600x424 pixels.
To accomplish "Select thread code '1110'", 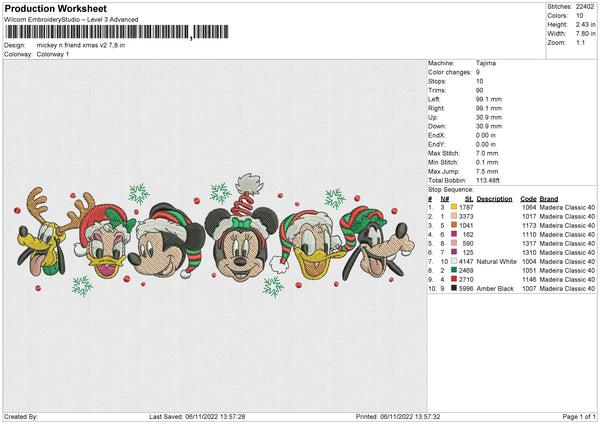I will (x=529, y=235).
